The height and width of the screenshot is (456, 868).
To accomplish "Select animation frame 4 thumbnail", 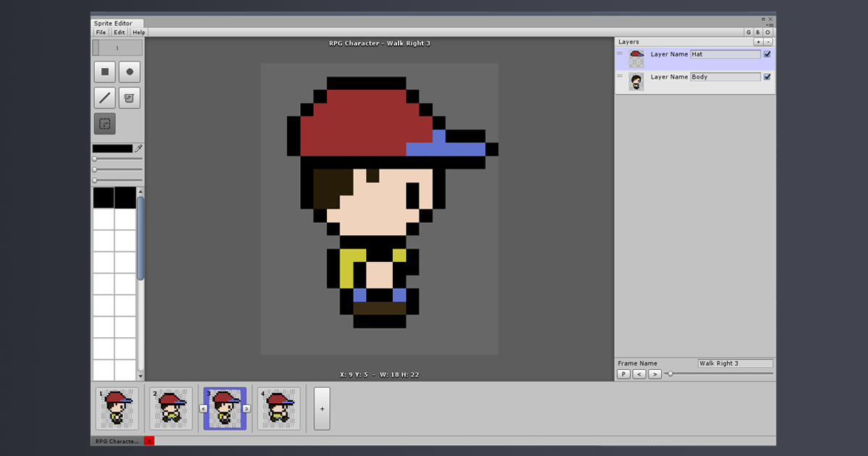I will (279, 408).
